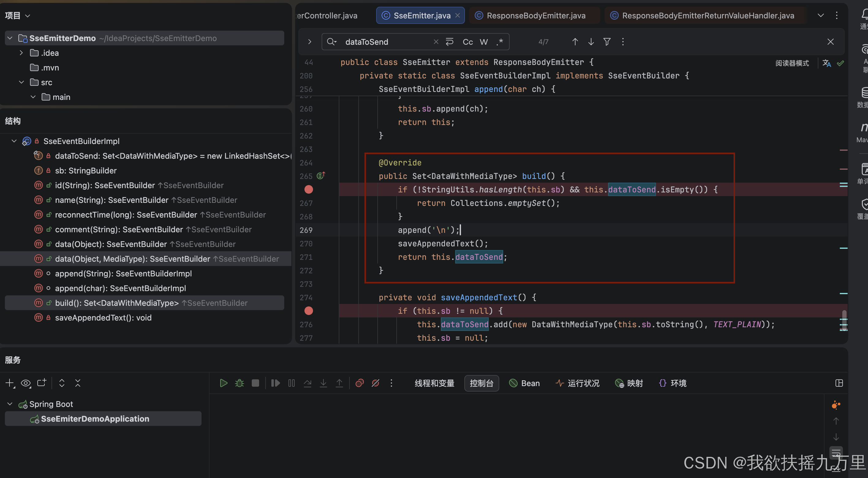Collapse the main folder
This screenshot has height=478, width=868.
click(x=33, y=97)
